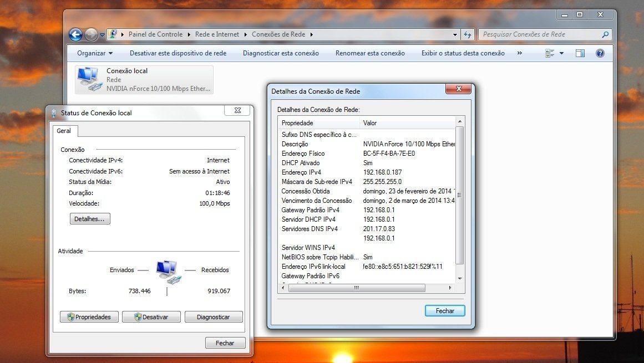
Task: Open Help with the question mark icon
Action: click(x=600, y=53)
